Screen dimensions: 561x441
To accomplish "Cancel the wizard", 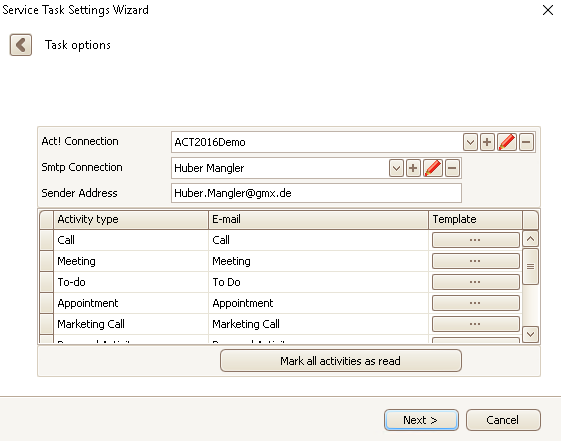I will click(503, 420).
